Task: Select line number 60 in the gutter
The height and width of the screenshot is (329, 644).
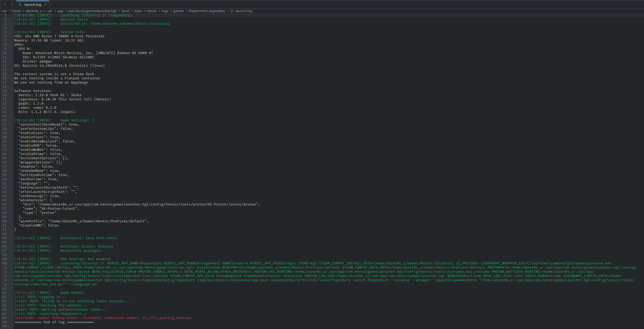Action: pyautogui.click(x=5, y=263)
